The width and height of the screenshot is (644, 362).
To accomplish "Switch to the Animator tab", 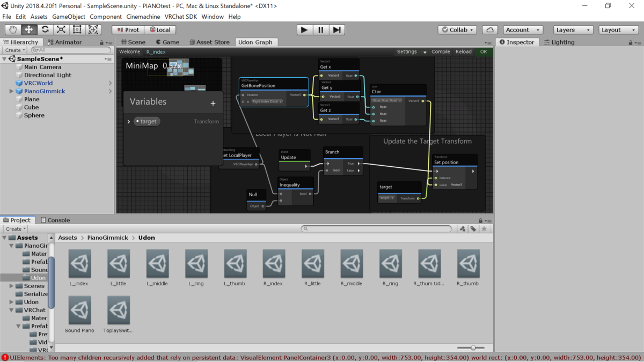I will [65, 42].
